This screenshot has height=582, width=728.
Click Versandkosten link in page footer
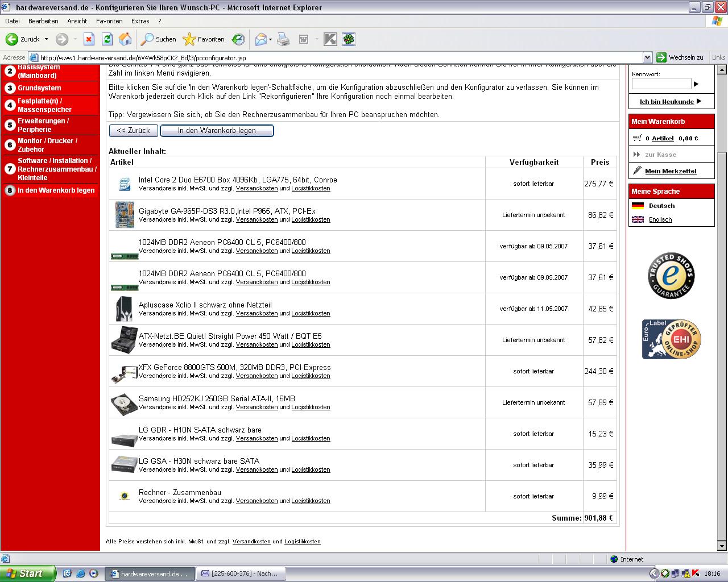pyautogui.click(x=251, y=542)
